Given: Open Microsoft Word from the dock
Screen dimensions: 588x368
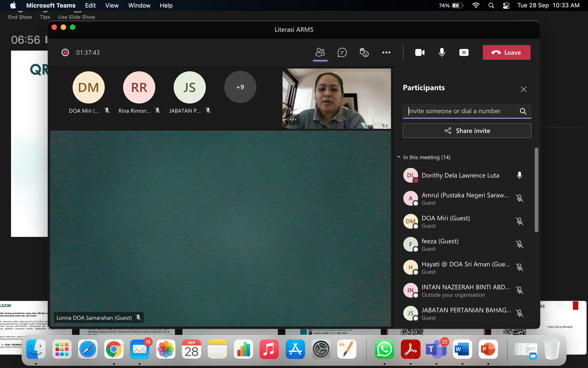Looking at the screenshot, I should coord(462,349).
